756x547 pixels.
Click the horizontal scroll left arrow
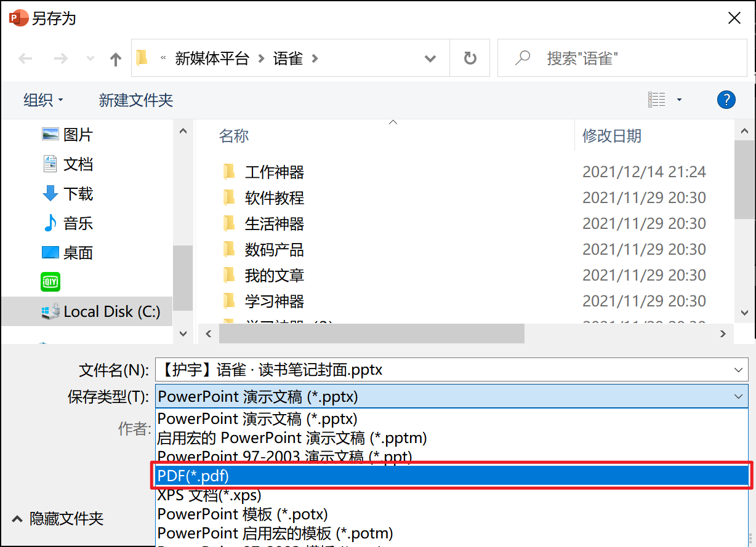(x=209, y=333)
